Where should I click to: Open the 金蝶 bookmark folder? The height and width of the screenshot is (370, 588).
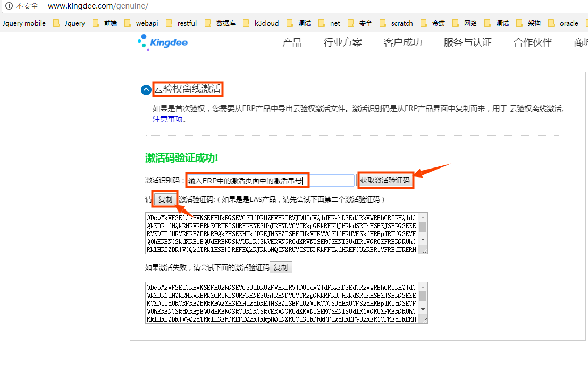coord(433,23)
